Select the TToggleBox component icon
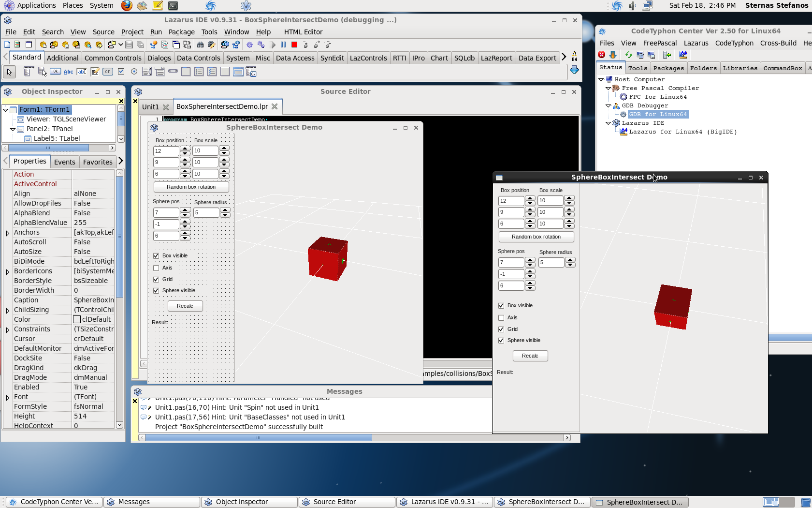The height and width of the screenshot is (508, 812). tap(107, 72)
